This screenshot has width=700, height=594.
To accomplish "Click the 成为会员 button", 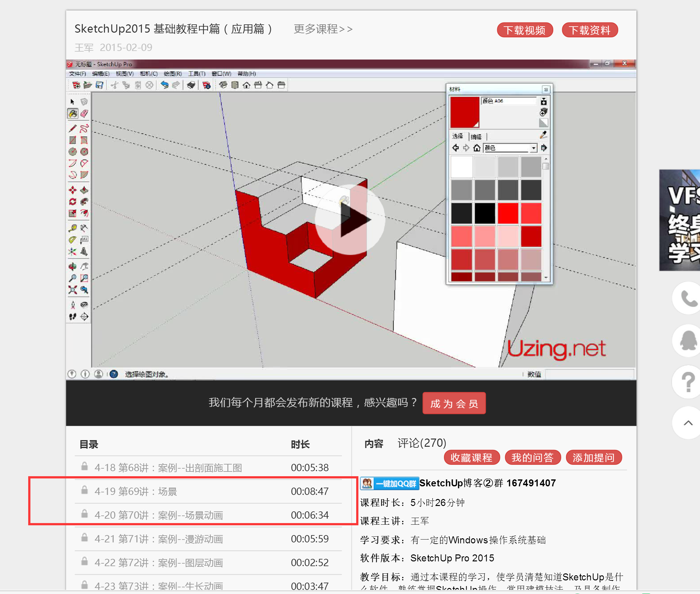I will [454, 403].
